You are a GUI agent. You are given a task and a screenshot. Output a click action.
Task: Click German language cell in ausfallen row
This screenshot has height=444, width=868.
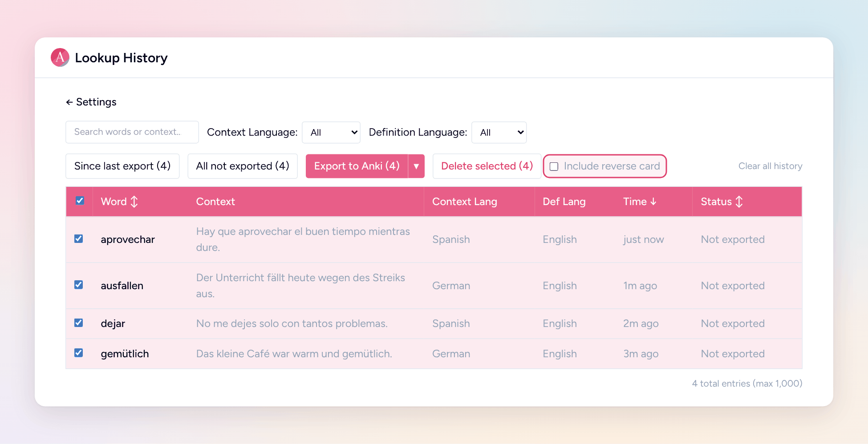click(451, 286)
